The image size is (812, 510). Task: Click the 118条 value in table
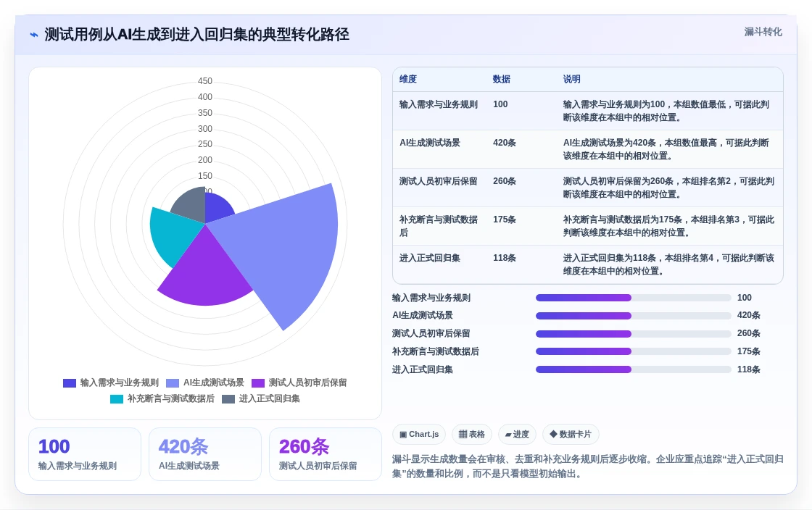pos(505,258)
